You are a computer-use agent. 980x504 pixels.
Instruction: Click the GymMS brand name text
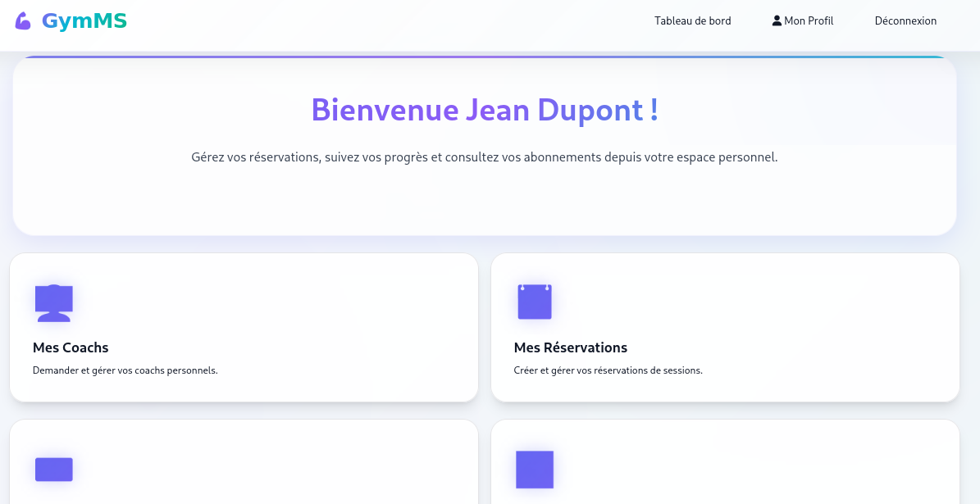(x=84, y=21)
